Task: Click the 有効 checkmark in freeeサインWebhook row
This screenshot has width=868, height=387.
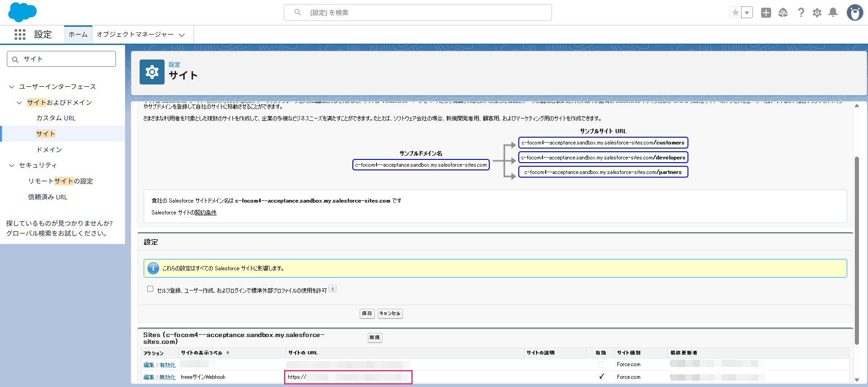Action: [601, 377]
